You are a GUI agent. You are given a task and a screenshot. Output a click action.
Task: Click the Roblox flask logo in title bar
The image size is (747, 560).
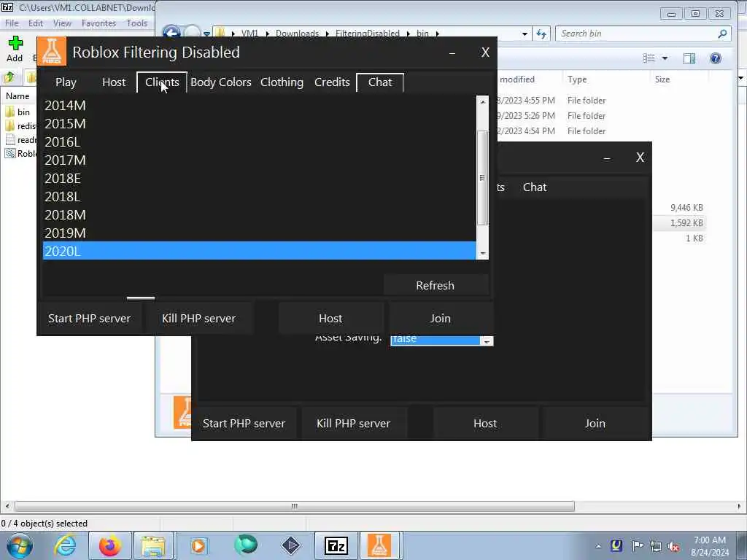click(52, 52)
